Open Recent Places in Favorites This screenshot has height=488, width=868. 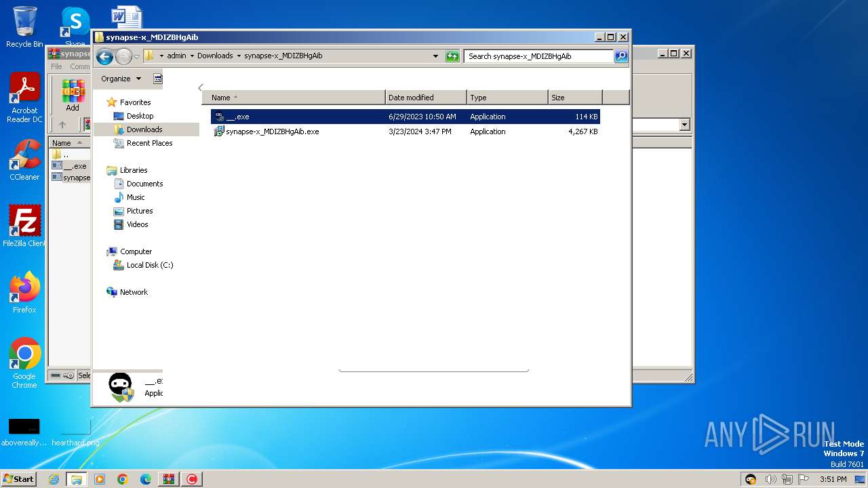click(x=149, y=143)
